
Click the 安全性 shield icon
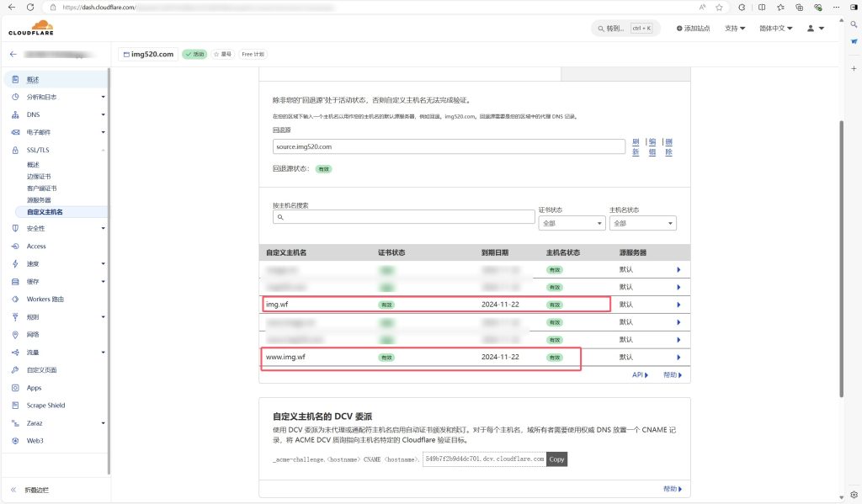(x=15, y=228)
